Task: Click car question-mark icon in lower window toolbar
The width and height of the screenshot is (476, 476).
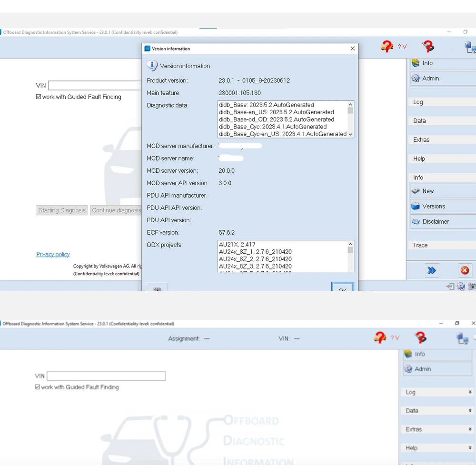Action: (380, 337)
